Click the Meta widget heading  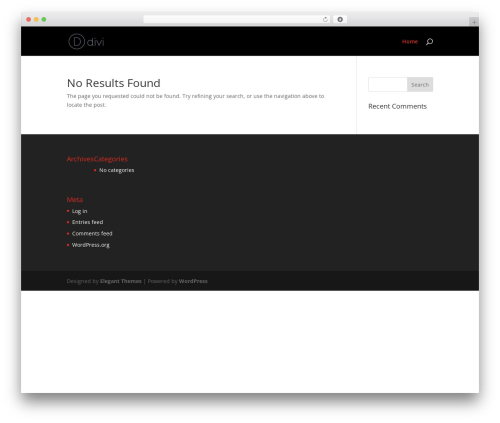pos(75,199)
